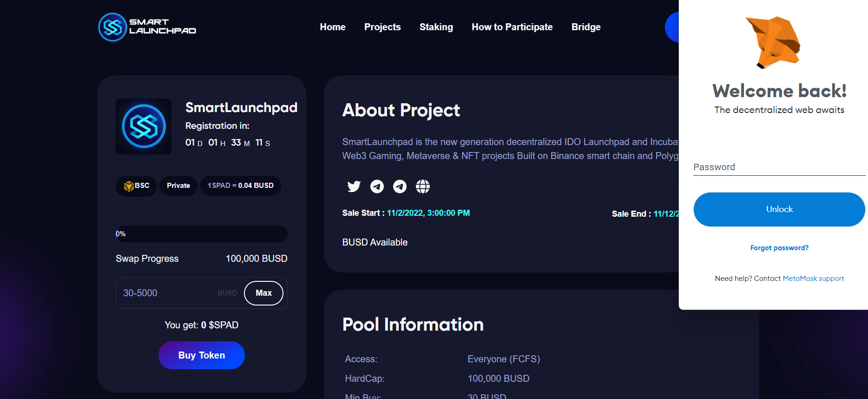Click the SmartLaunchpad project thumbnail
This screenshot has height=399, width=868.
pyautogui.click(x=144, y=126)
